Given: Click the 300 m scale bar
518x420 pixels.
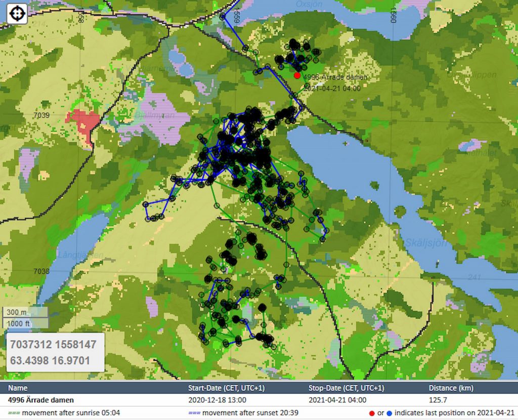Looking at the screenshot, I should pos(17,312).
